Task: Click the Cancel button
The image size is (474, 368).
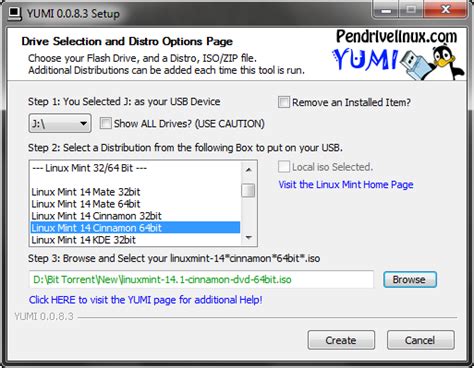Action: [x=420, y=340]
